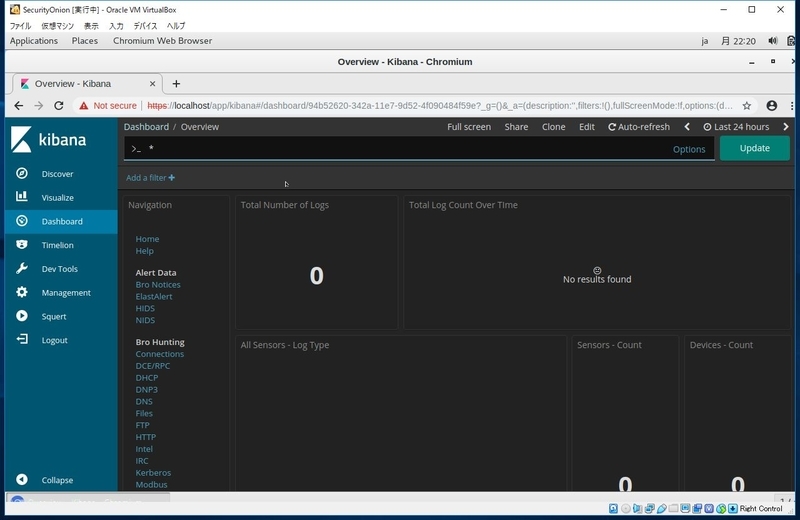Open a new browser tab

click(176, 84)
